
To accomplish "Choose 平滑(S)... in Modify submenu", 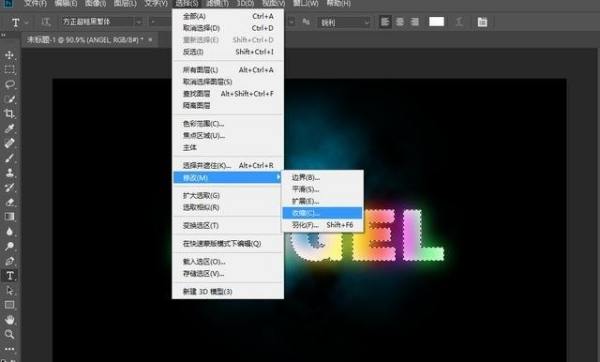I will [322, 189].
